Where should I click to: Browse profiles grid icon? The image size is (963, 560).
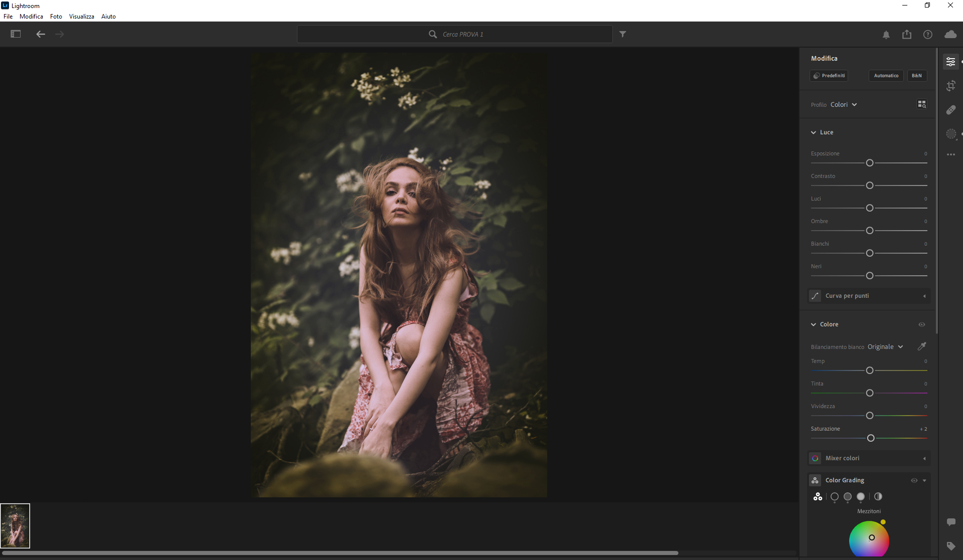(x=921, y=104)
